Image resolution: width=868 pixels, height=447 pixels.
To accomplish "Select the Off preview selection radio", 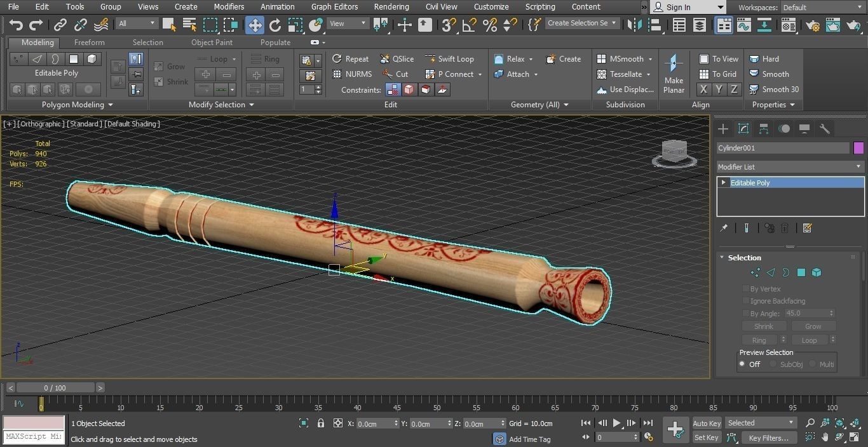I will coord(742,364).
